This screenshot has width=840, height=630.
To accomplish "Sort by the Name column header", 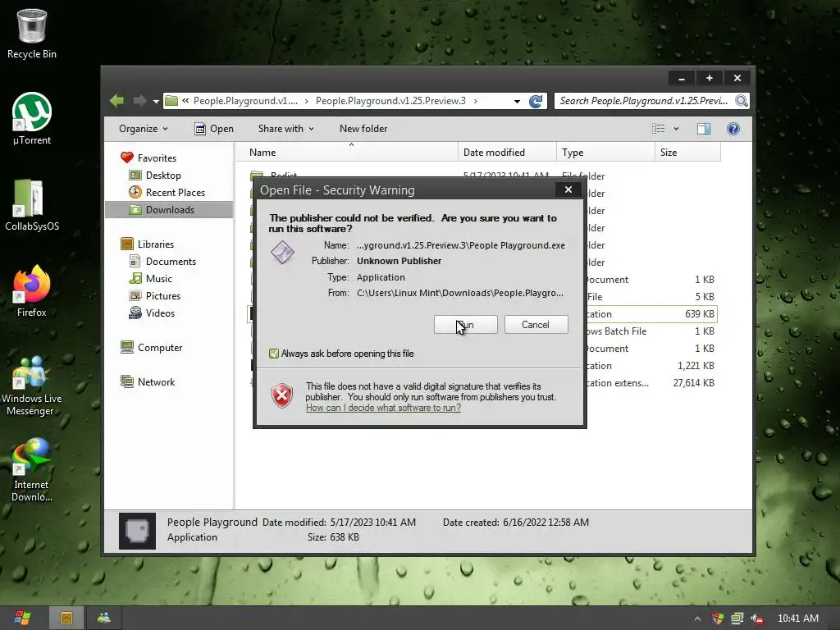I will coord(347,152).
